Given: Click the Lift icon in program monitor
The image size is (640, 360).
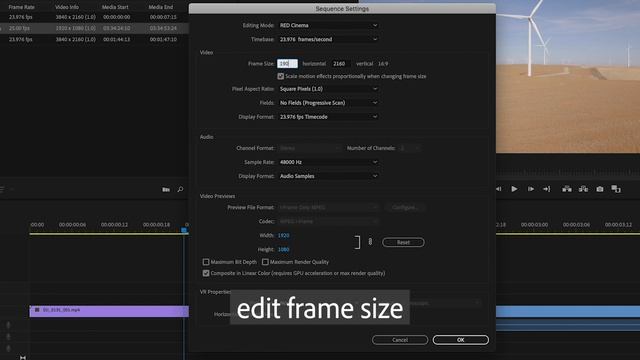Looking at the screenshot, I should pos(567,189).
